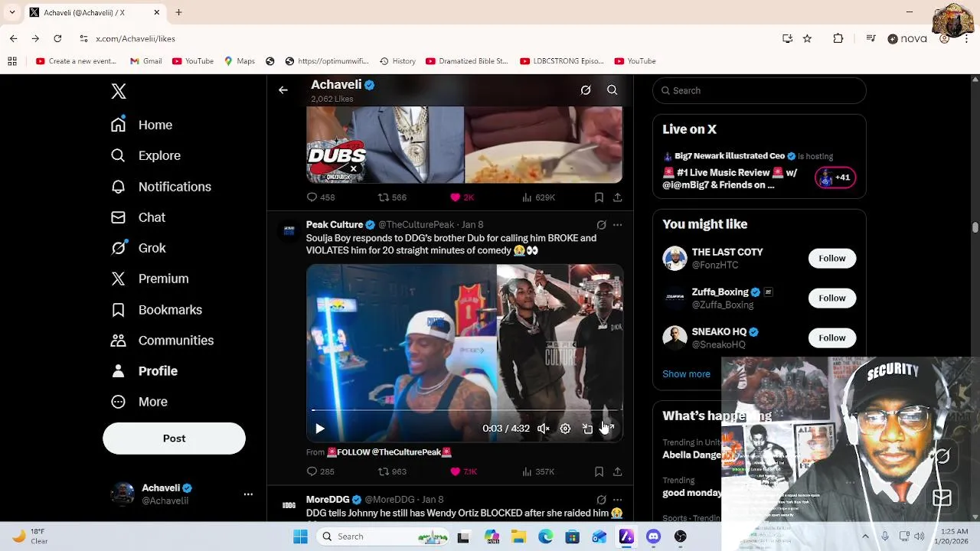
Task: Click the +41 listeners badge
Action: coord(835,178)
